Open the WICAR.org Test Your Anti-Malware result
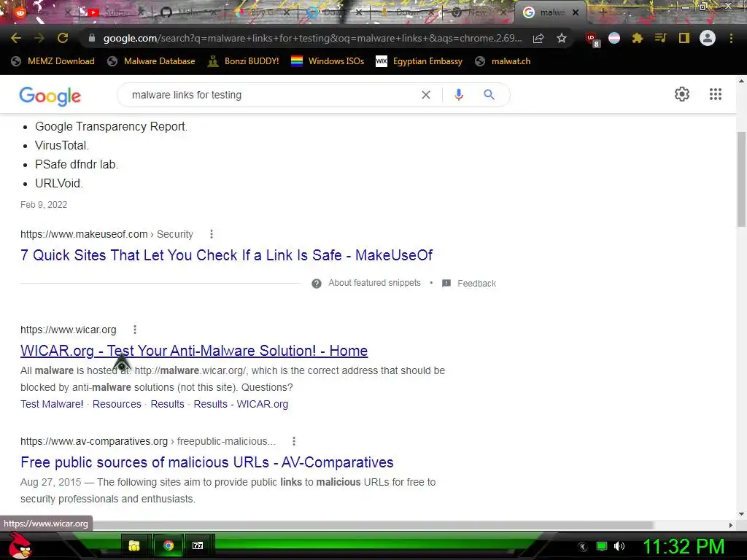This screenshot has width=747, height=560. [194, 351]
